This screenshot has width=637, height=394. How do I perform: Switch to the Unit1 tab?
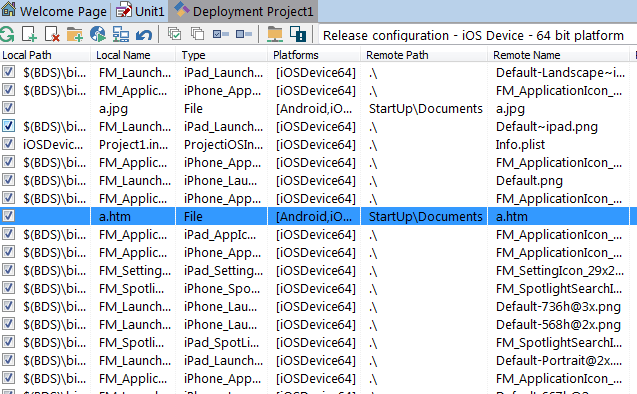pyautogui.click(x=140, y=11)
